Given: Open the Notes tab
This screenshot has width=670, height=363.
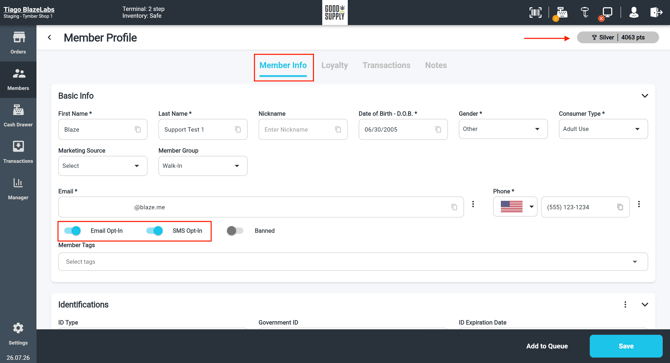Looking at the screenshot, I should pyautogui.click(x=436, y=65).
